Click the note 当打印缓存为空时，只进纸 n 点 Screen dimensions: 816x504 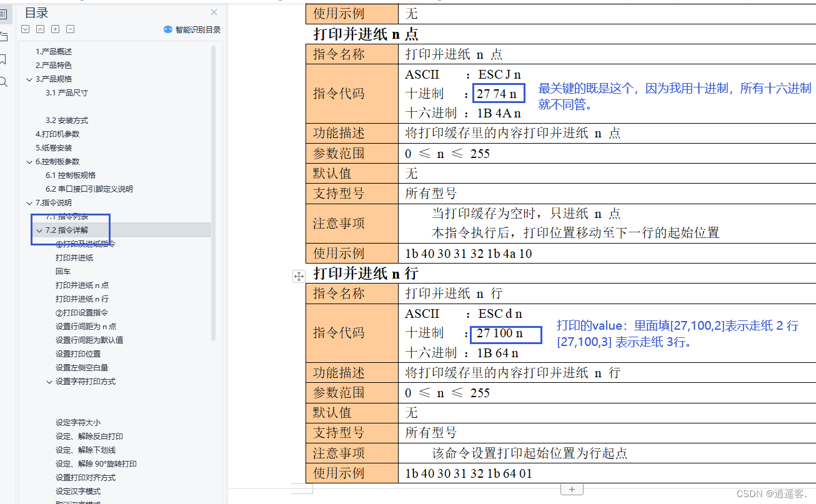pyautogui.click(x=526, y=214)
